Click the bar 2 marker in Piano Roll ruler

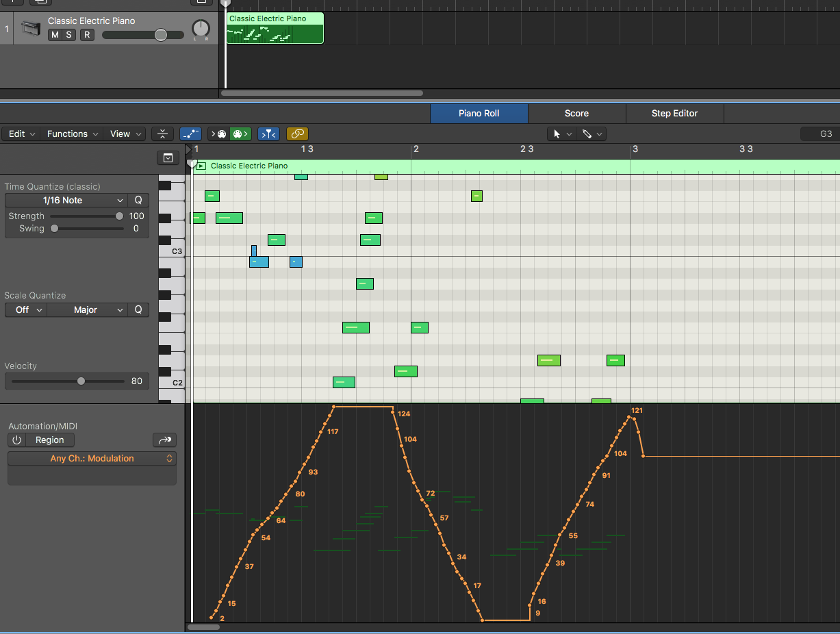click(416, 149)
